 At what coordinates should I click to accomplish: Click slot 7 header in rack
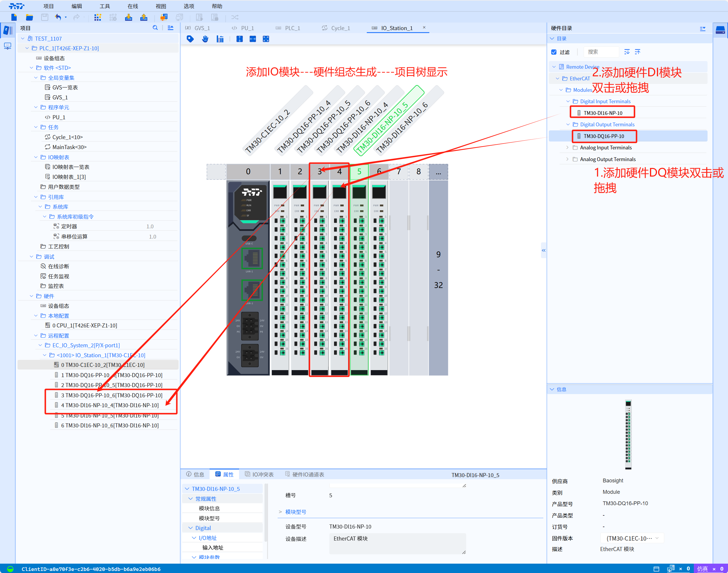point(399,171)
